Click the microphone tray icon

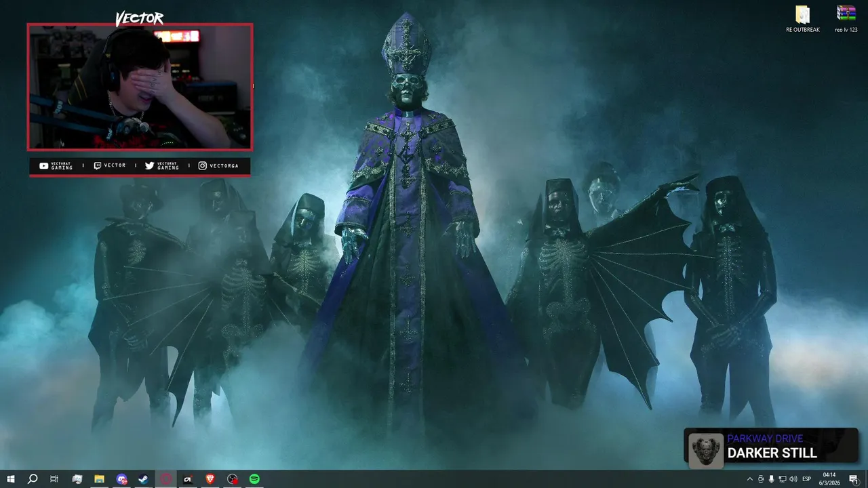pyautogui.click(x=772, y=479)
